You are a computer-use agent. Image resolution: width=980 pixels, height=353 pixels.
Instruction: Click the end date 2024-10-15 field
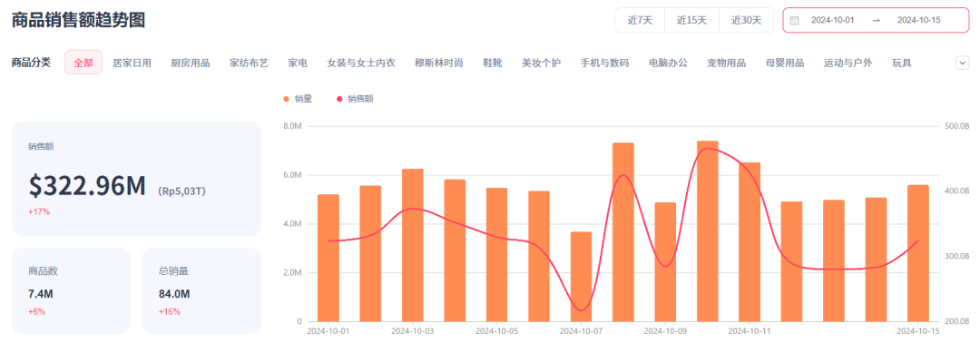pos(918,20)
